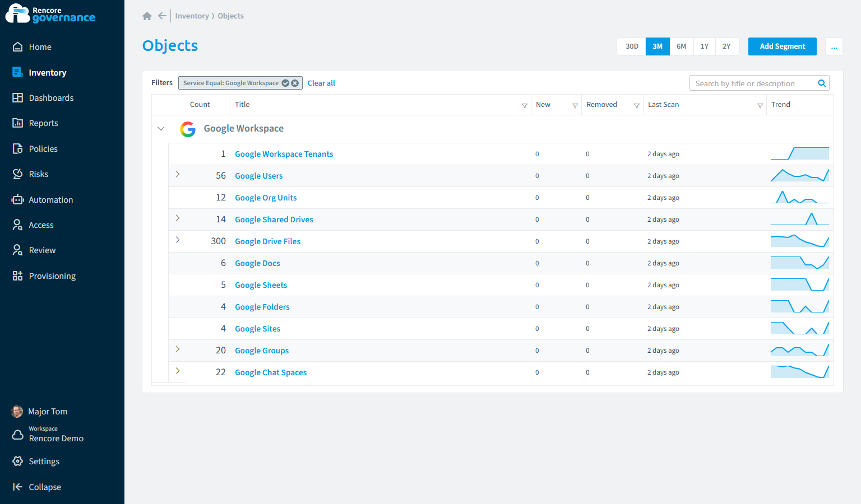This screenshot has height=504, width=861.
Task: Click the Add Segment button
Action: coord(783,46)
